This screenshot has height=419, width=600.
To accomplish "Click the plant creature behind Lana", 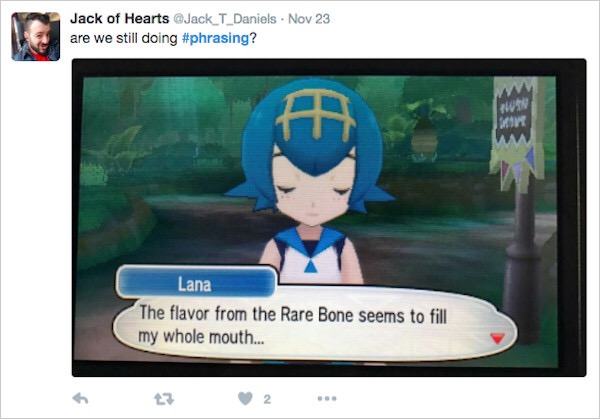I will [424, 130].
